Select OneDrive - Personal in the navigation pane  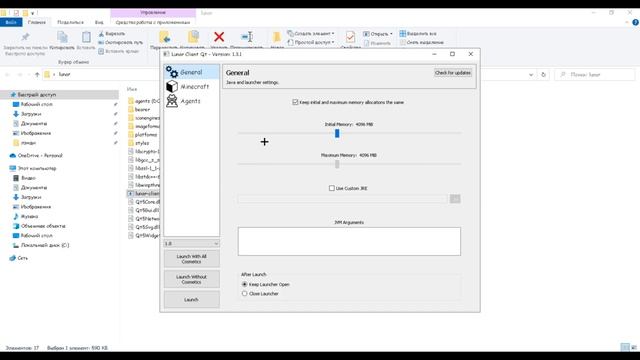pos(40,156)
